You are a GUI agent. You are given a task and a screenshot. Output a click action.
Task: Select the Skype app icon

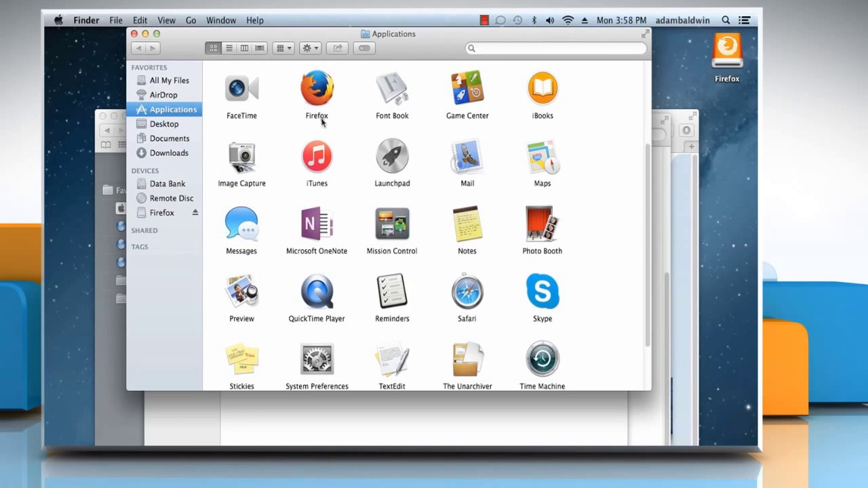point(542,292)
